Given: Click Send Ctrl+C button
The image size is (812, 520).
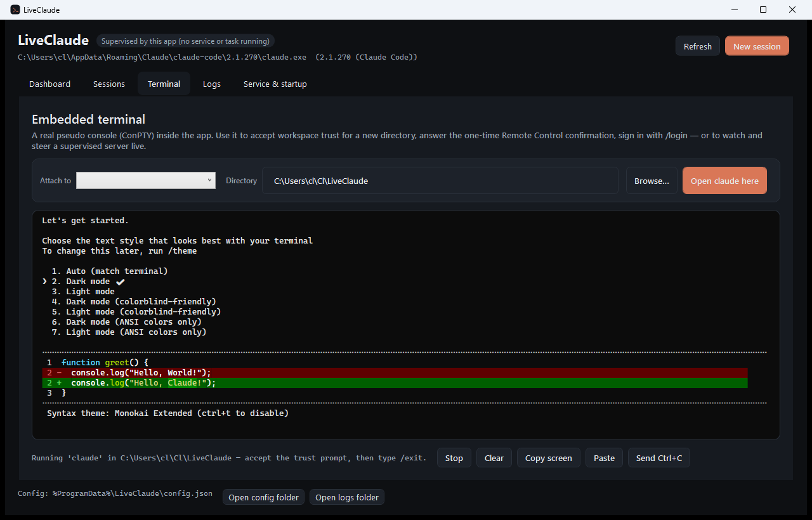Looking at the screenshot, I should [x=659, y=458].
